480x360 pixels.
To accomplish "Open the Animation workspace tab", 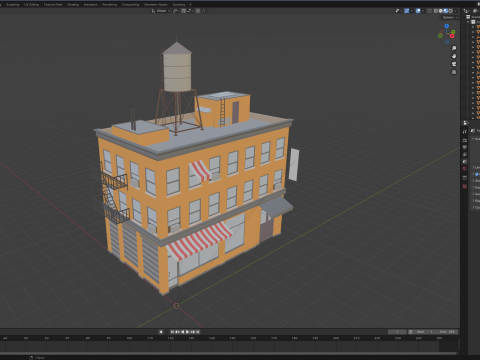I will point(91,4).
